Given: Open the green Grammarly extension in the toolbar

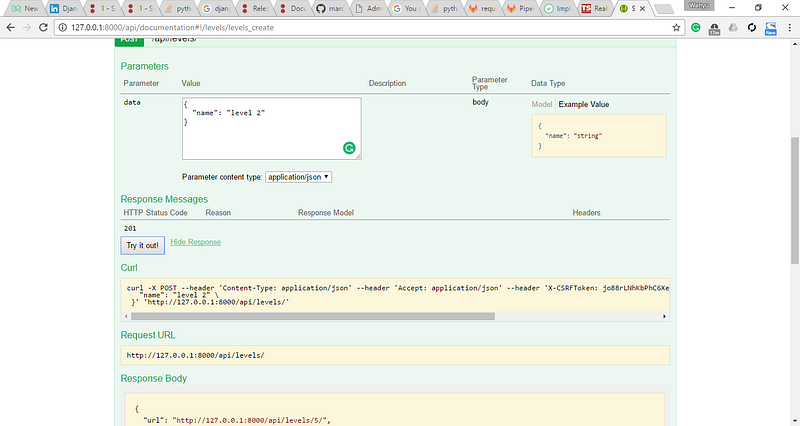Looking at the screenshot, I should tap(695, 28).
